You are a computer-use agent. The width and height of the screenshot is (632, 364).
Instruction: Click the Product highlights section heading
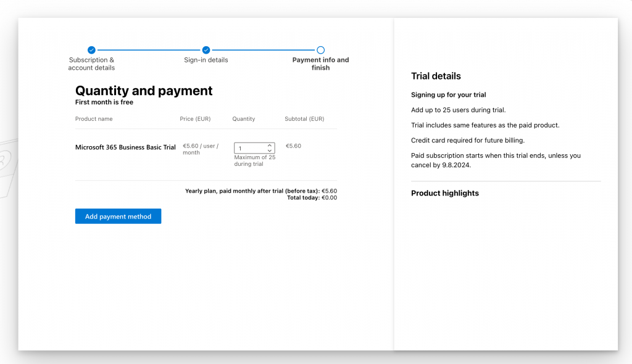[x=445, y=193]
